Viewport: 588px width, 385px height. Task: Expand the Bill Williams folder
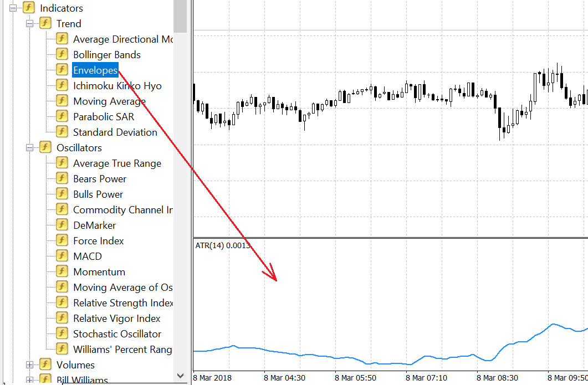coord(29,380)
